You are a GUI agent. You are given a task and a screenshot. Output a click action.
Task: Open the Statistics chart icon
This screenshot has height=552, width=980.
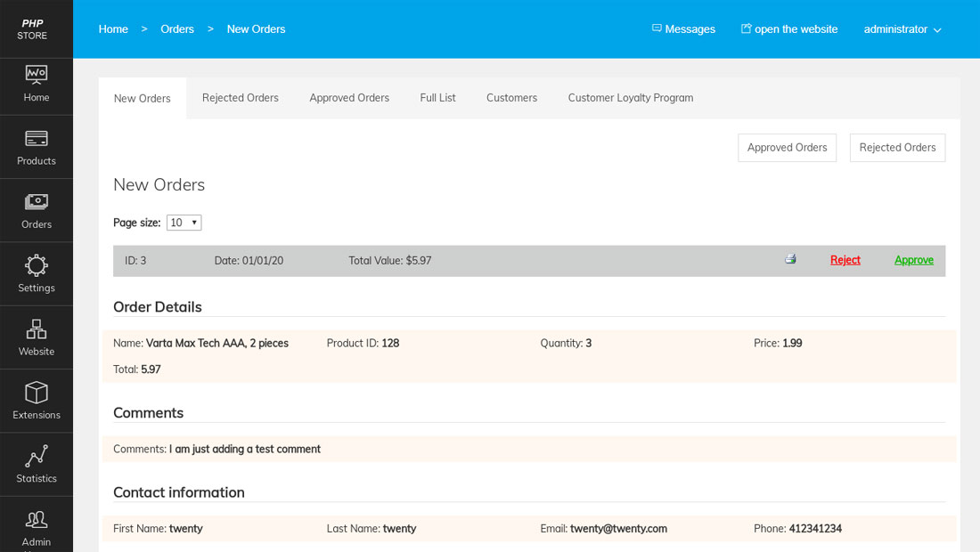[x=37, y=456]
